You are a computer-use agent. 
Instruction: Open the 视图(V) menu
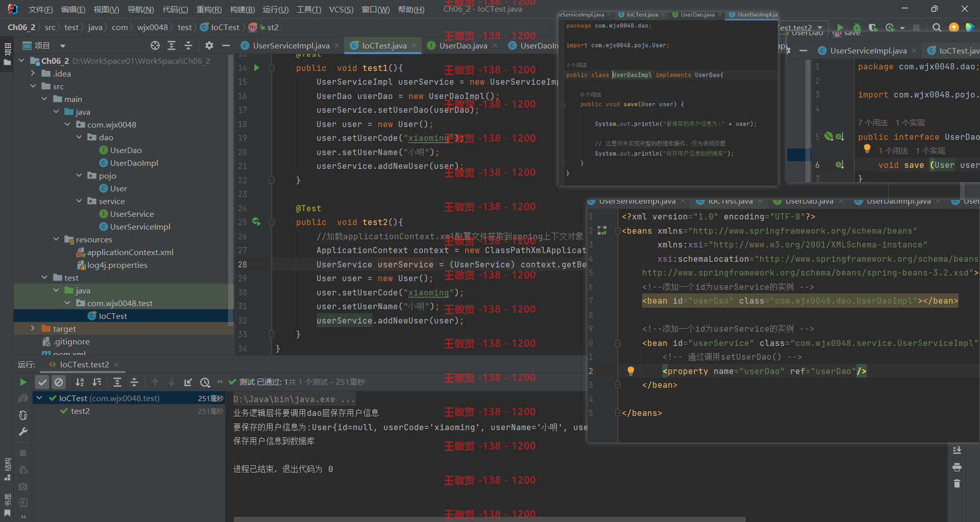click(106, 9)
